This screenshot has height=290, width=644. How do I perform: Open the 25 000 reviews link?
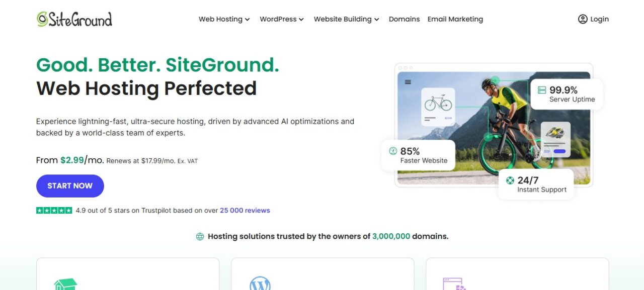click(x=245, y=210)
